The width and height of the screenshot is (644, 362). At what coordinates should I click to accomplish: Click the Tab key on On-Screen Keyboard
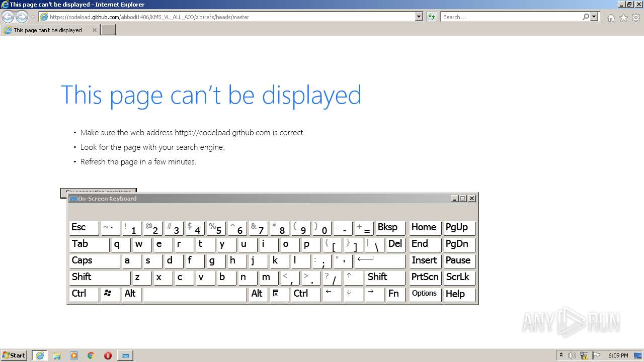(x=89, y=244)
